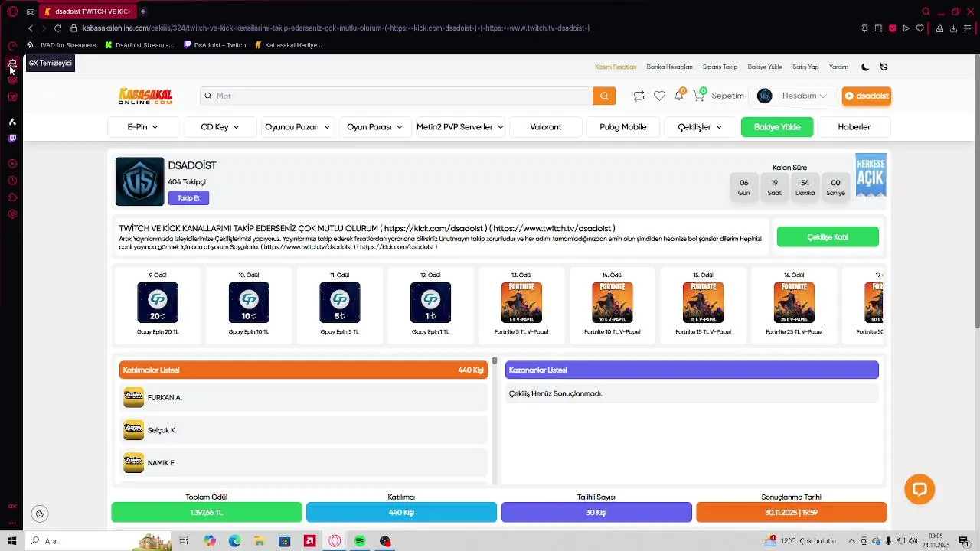Click the site refresh arrows icon

click(884, 67)
